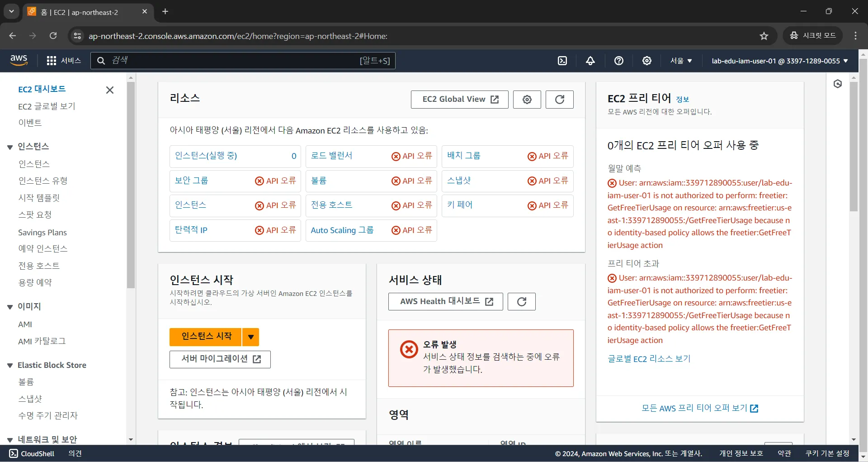Image resolution: width=868 pixels, height=462 pixels.
Task: Open a new browser tab
Action: click(x=165, y=12)
